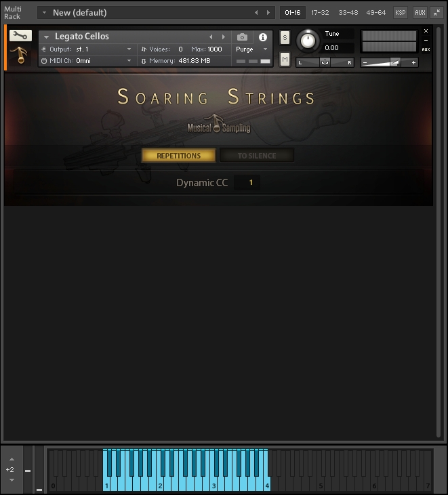448x495 pixels.
Task: Click the Dynamic CC value field
Action: [247, 182]
